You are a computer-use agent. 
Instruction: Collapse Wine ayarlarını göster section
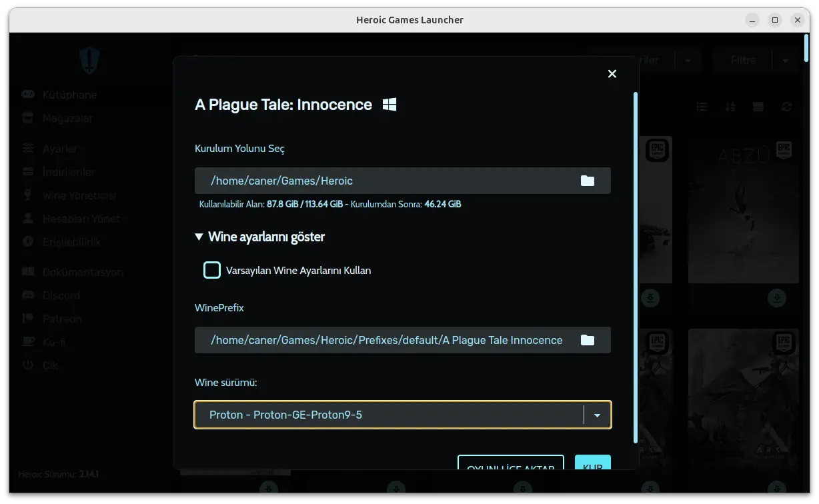(260, 237)
